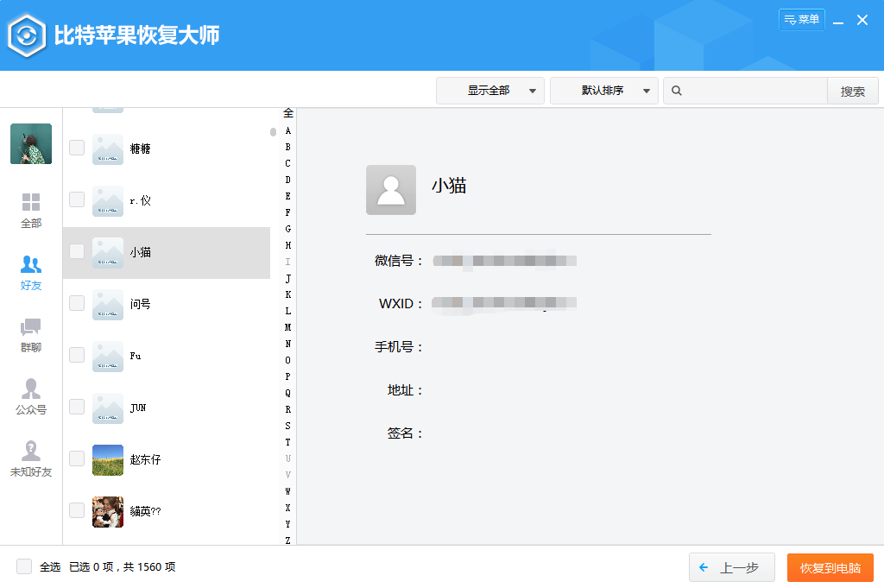Jump to letter F in index
884x588 pixels.
288,212
